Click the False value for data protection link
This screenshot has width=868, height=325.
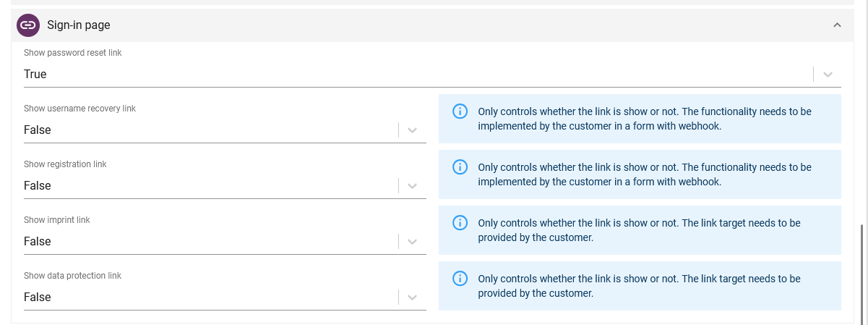(x=38, y=297)
